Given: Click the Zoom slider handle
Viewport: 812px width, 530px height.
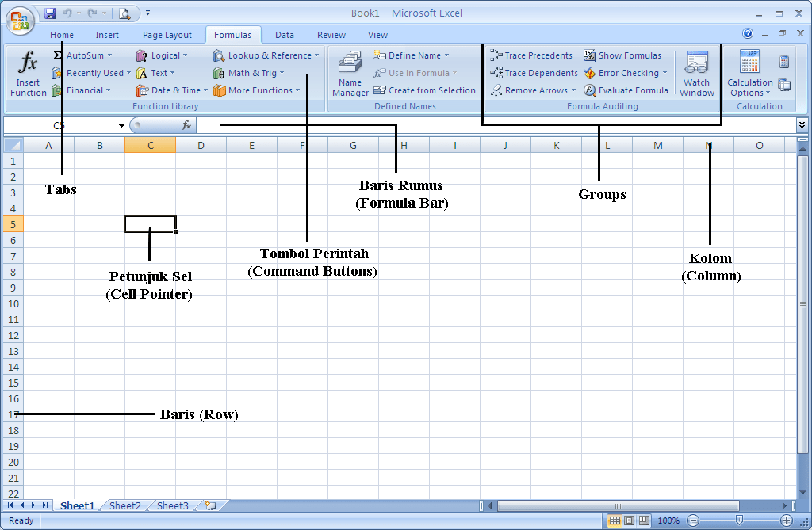Looking at the screenshot, I should click(x=740, y=520).
